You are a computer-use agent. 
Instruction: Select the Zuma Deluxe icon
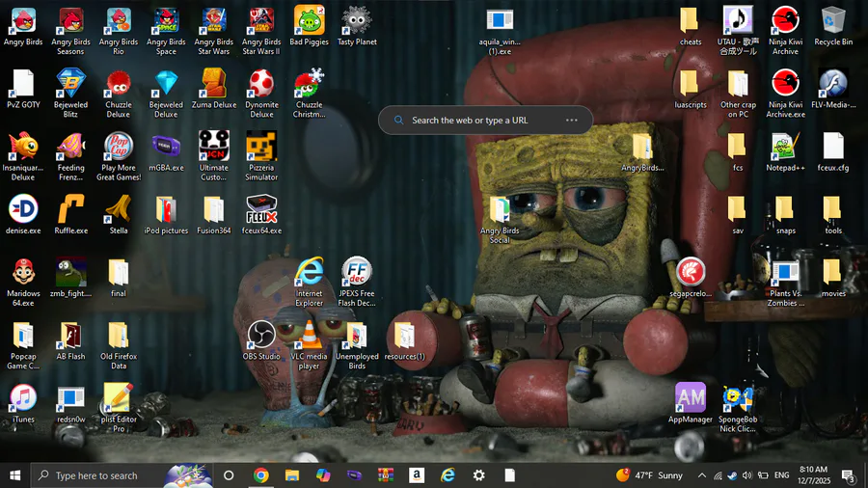[x=214, y=89]
